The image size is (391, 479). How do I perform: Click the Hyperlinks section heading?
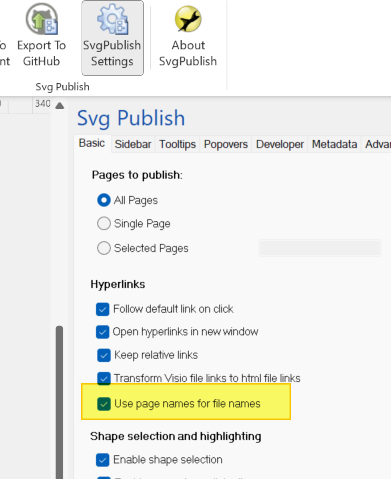click(118, 284)
